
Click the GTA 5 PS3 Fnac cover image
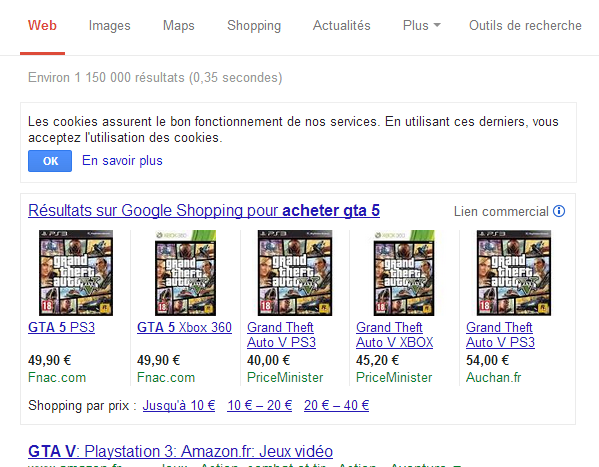coord(76,273)
